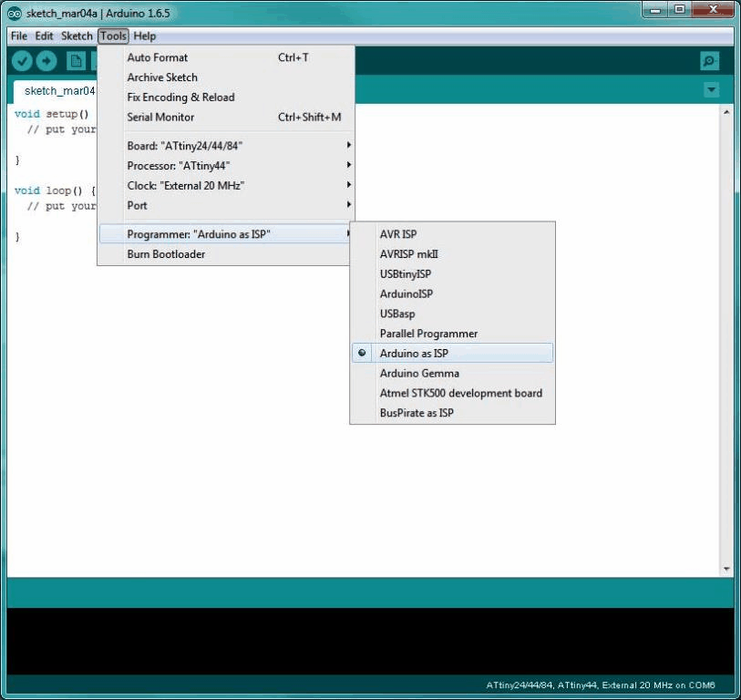Open Serial Monitor from Tools menu
Viewport: 741px width, 700px height.
coord(226,118)
